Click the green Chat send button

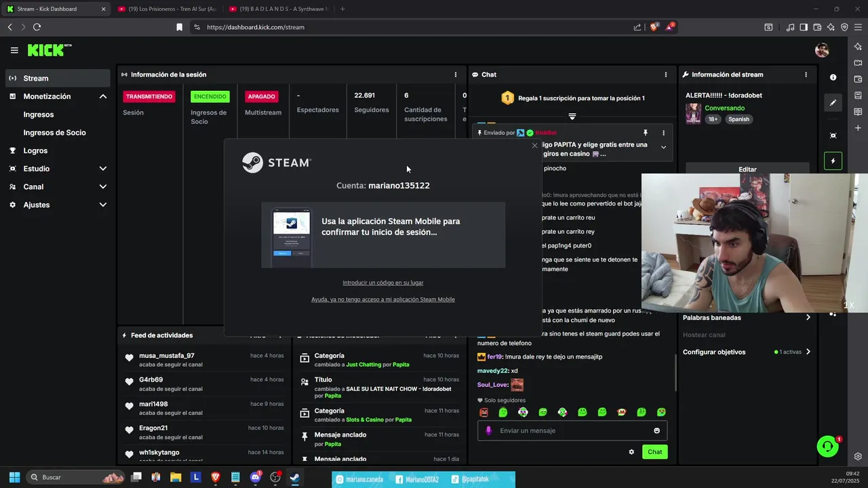[x=654, y=452]
